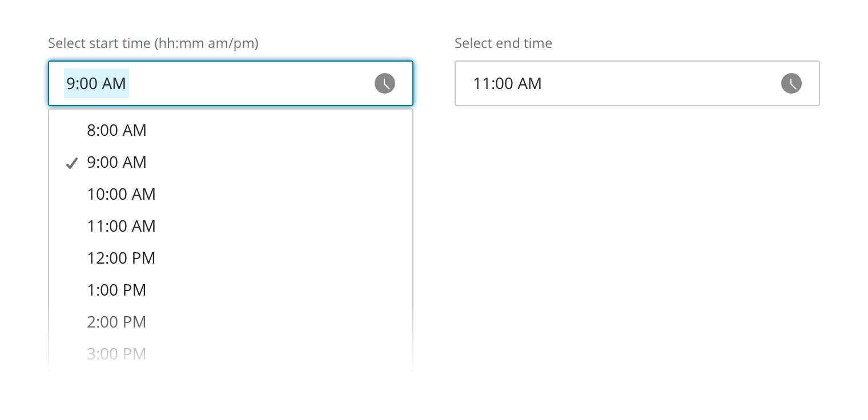Click the "Select start time (hh:mm am/pm)" label
This screenshot has width=868, height=420.
click(153, 43)
